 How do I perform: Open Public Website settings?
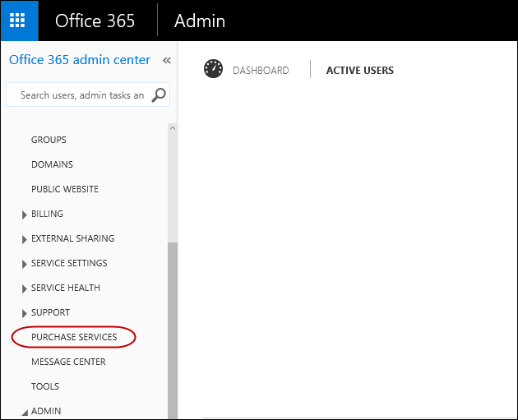(x=65, y=189)
